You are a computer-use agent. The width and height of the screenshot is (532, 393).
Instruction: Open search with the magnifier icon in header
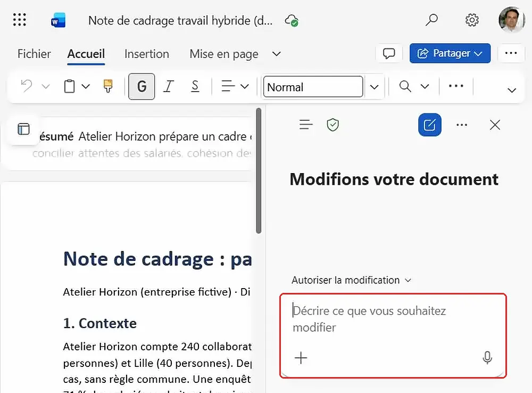click(x=431, y=20)
